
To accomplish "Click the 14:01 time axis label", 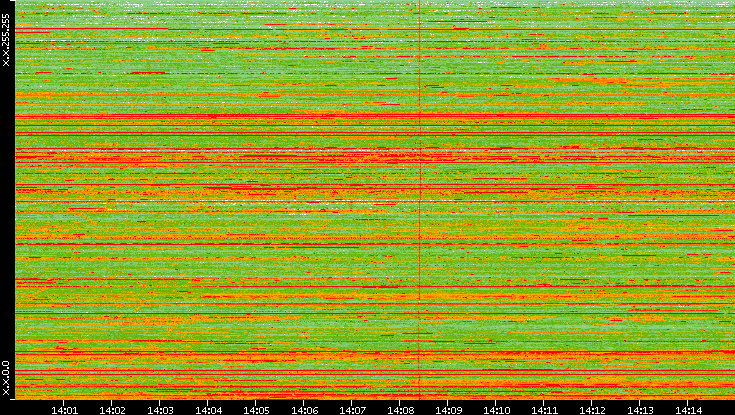I will (64, 410).
